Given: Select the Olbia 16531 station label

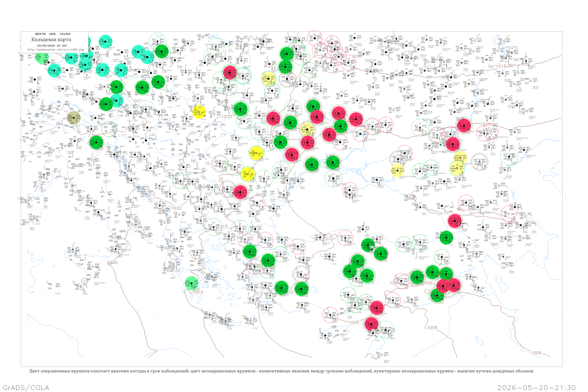Looking at the screenshot, I should click(46, 207).
